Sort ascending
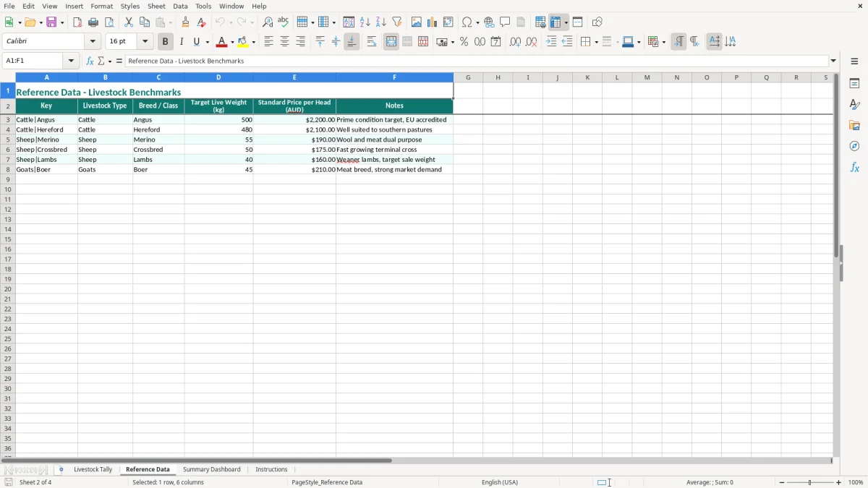This screenshot has width=868, height=488. (365, 22)
